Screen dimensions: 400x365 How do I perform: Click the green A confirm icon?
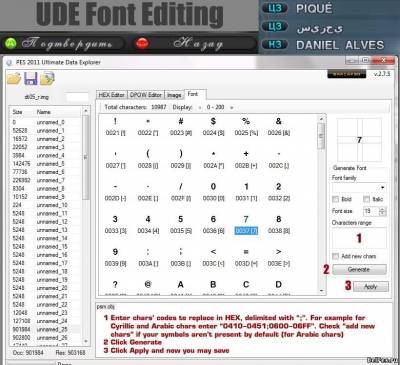tap(11, 43)
